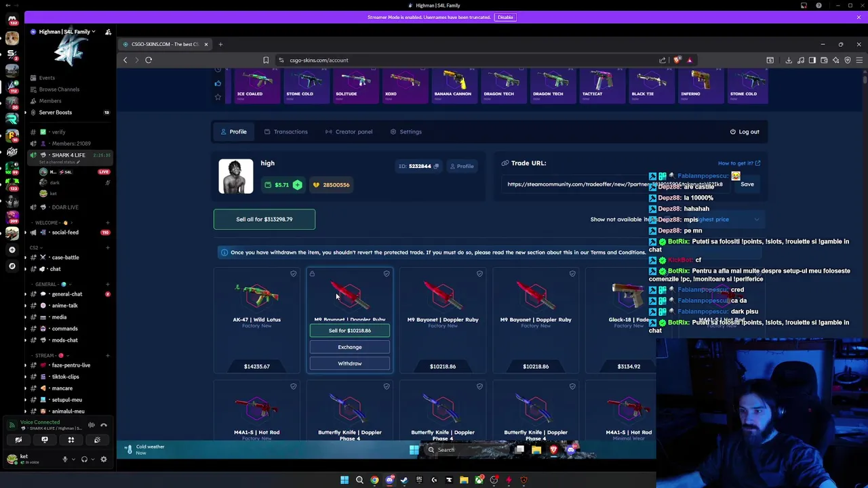Expand the social-feed channel arrow
Image resolution: width=868 pixels, height=488 pixels.
coord(26,232)
